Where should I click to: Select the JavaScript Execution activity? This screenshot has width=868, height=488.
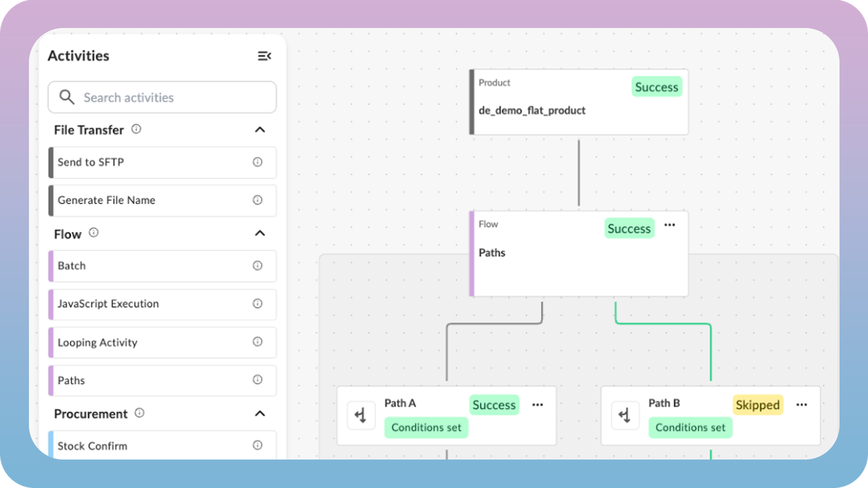click(162, 304)
